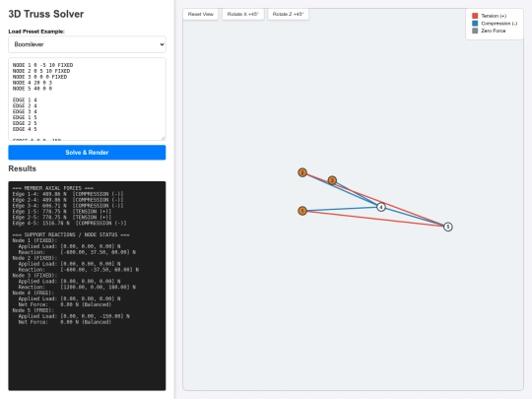Click the blue member from node 1 to node 4
The height and width of the screenshot is (399, 532).
343,209
